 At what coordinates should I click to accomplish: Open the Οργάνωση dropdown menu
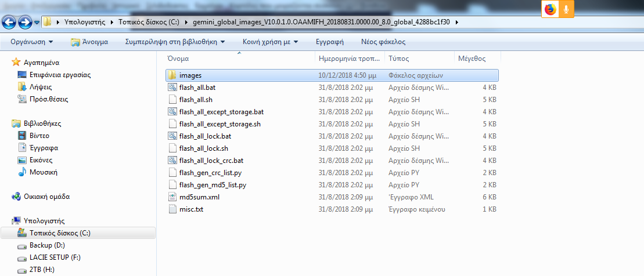point(31,42)
